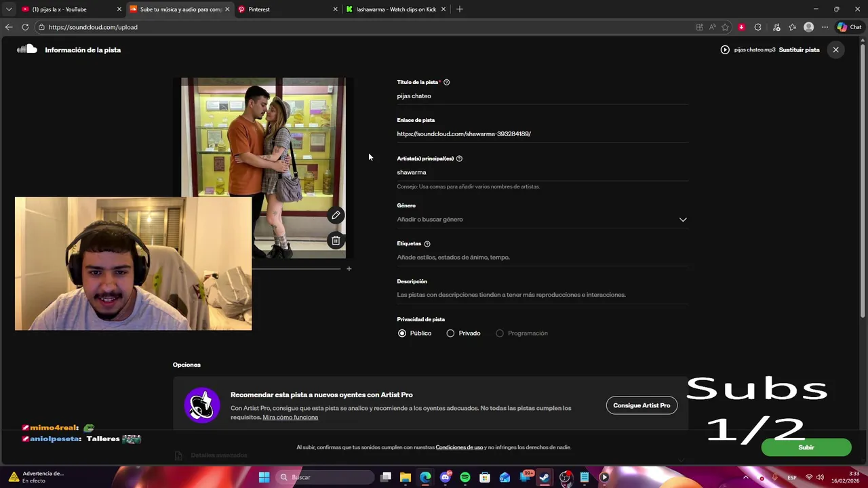Viewport: 868px width, 488px height.
Task: Open File Explorer from the taskbar
Action: coord(406,477)
